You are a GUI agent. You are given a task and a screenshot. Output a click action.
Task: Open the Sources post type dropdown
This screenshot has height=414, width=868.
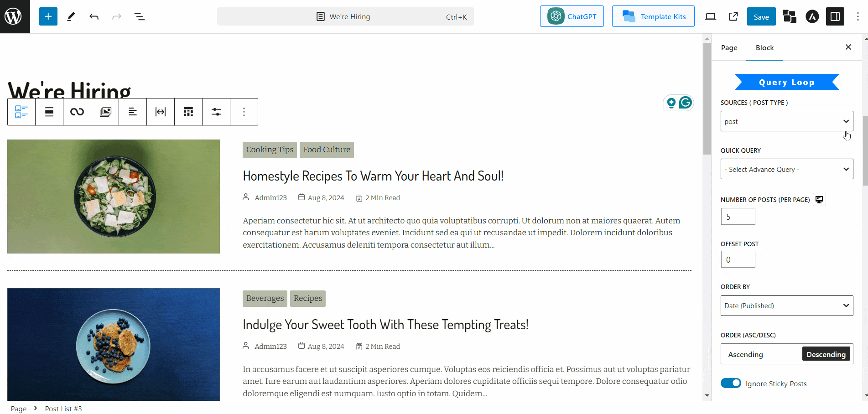point(786,121)
